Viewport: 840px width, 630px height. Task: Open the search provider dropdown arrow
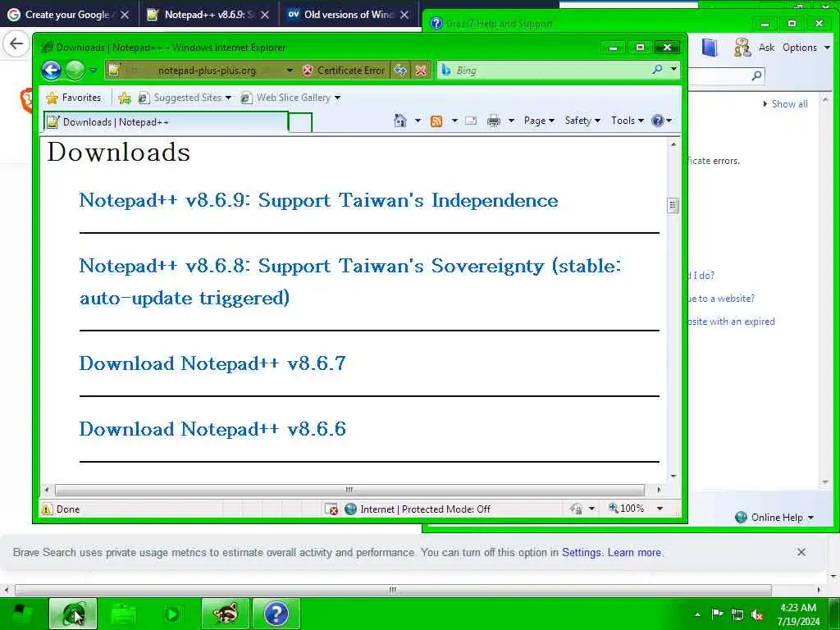click(x=673, y=69)
